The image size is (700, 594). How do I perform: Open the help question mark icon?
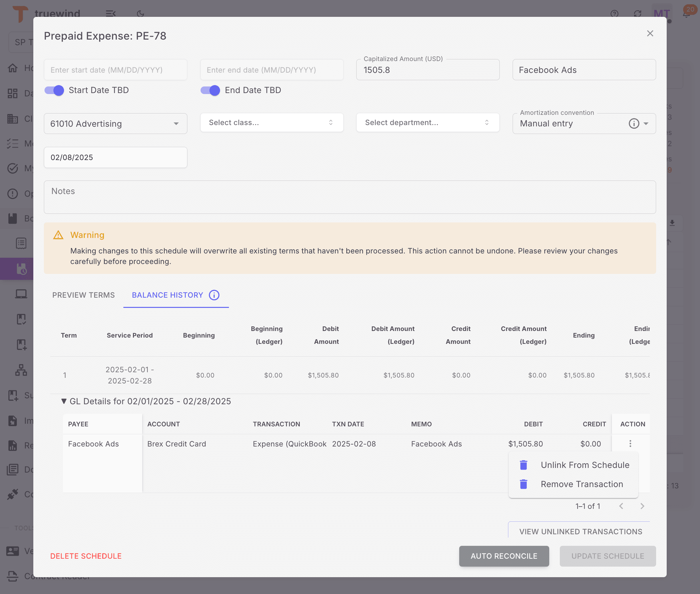point(615,14)
